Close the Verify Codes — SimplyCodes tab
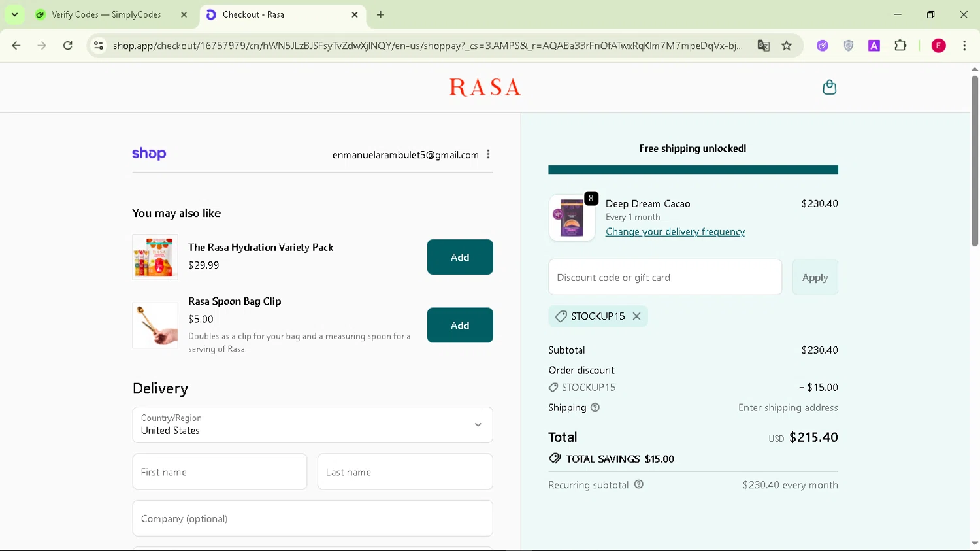The height and width of the screenshot is (551, 980). pyautogui.click(x=184, y=14)
